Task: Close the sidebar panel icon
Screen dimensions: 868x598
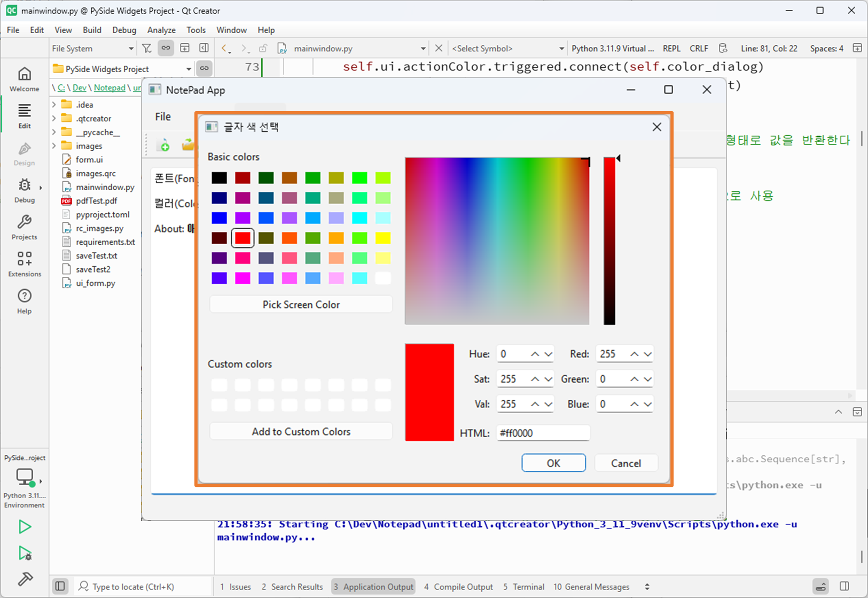Action: (x=204, y=48)
